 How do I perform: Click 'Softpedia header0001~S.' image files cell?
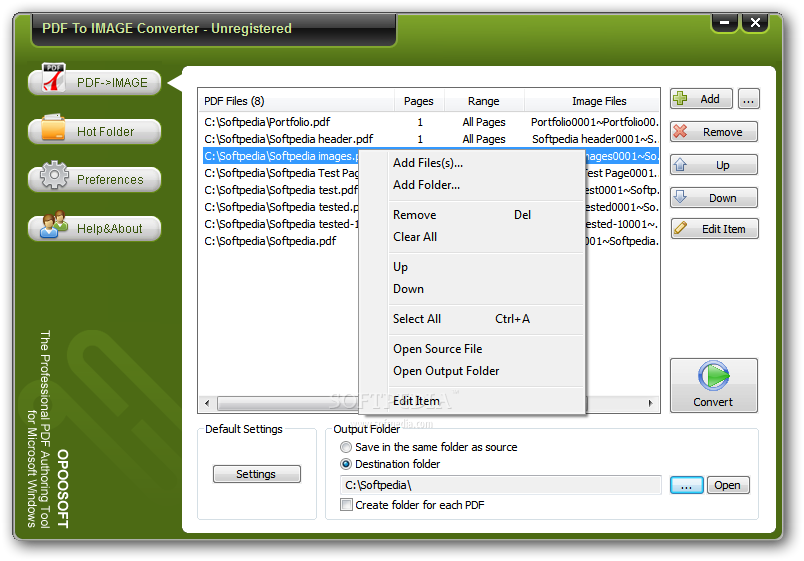pyautogui.click(x=595, y=139)
